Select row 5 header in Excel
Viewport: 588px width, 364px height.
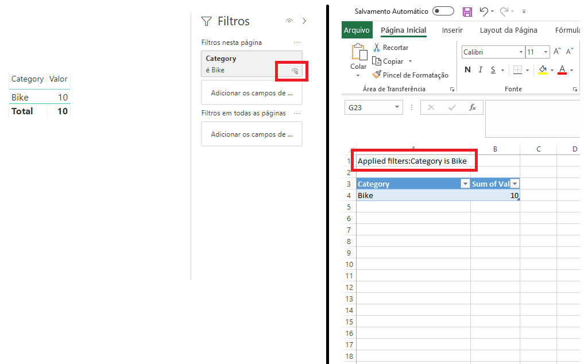[x=349, y=207]
